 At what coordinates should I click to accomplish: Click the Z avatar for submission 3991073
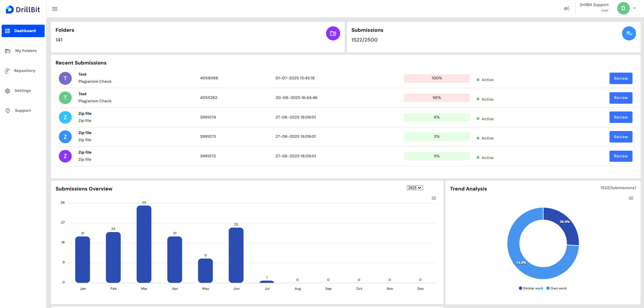tap(65, 137)
